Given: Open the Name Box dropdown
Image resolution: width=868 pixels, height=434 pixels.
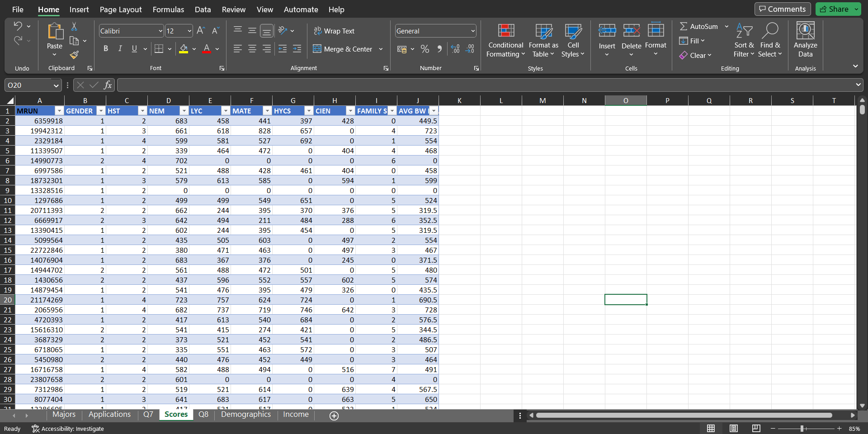Looking at the screenshot, I should click(x=56, y=85).
